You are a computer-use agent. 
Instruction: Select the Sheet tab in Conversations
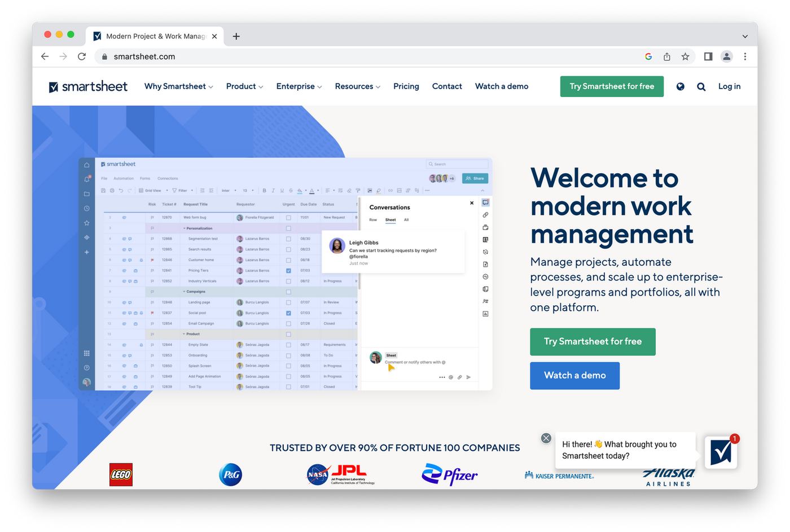coord(391,219)
